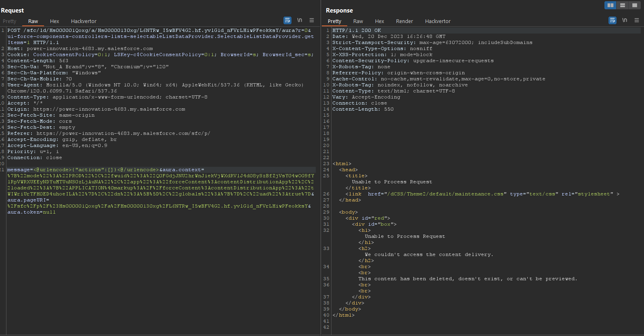Switch Request view to Pretty tab

pos(9,21)
